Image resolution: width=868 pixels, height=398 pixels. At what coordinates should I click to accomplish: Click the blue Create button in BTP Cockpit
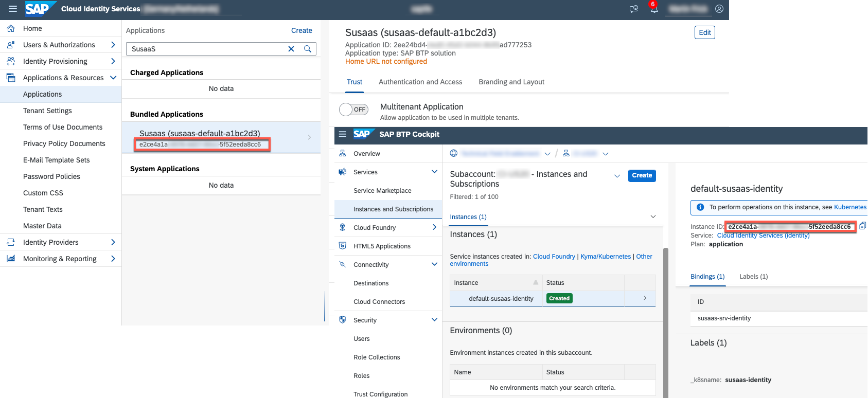tap(642, 175)
